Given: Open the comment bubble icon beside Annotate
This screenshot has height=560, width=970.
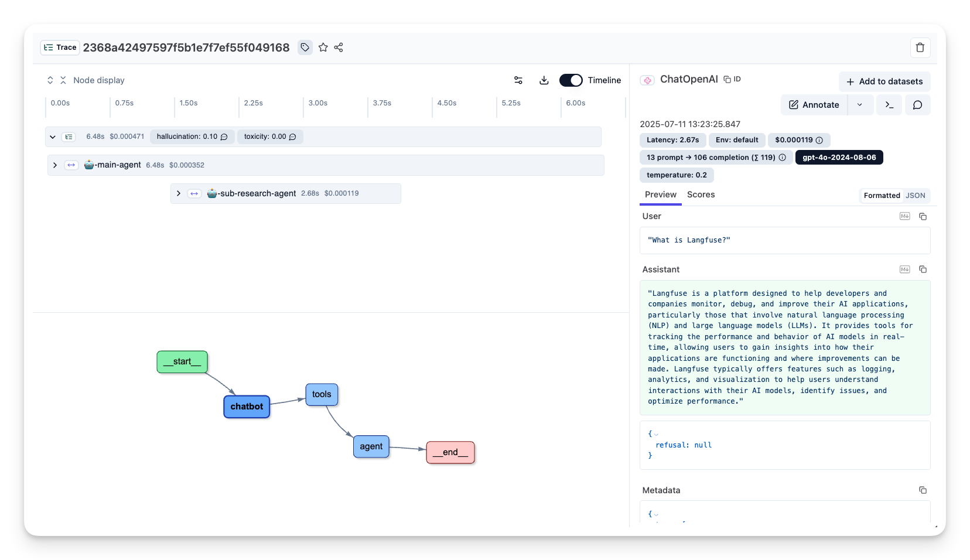Looking at the screenshot, I should (917, 105).
